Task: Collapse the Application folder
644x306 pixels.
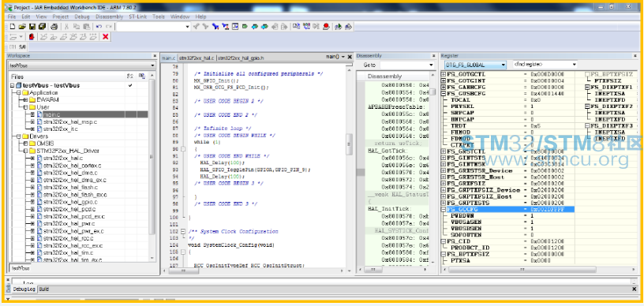Action: click(x=19, y=93)
